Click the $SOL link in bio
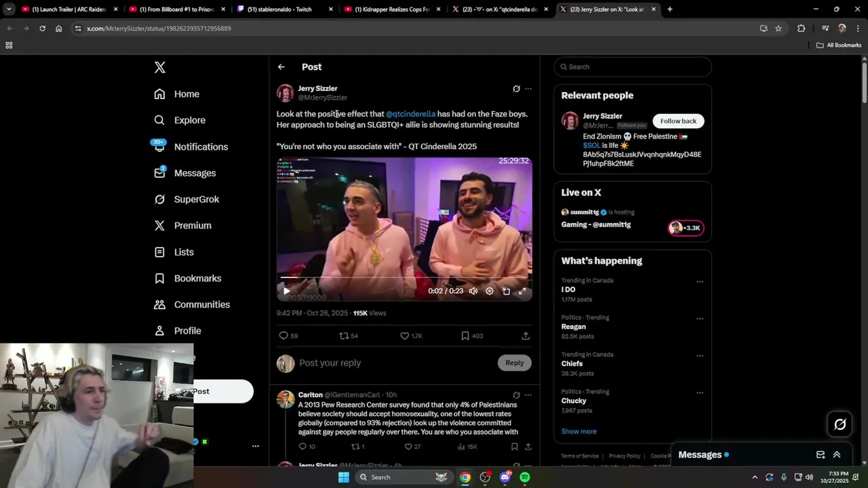The height and width of the screenshot is (488, 868). coord(591,146)
